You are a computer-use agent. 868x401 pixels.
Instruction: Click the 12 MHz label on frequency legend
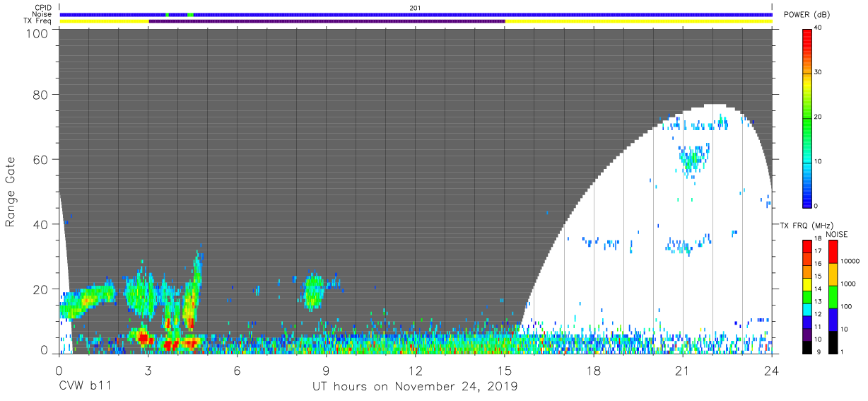tap(818, 315)
